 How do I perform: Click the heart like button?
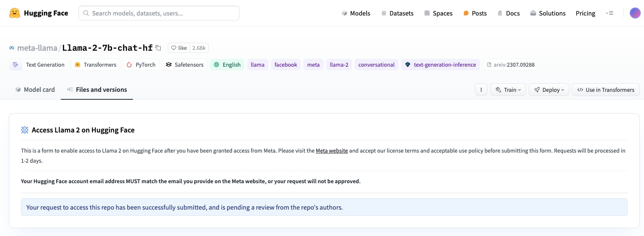(179, 48)
